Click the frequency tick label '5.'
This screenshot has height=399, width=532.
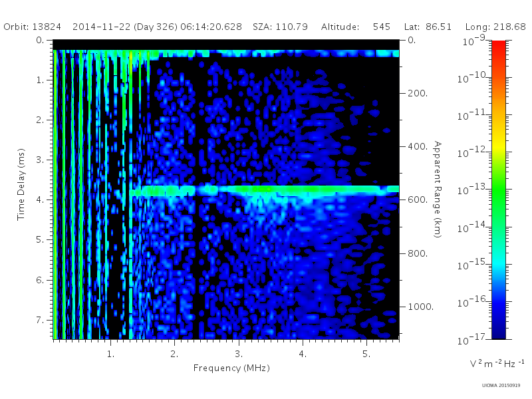coord(366,354)
